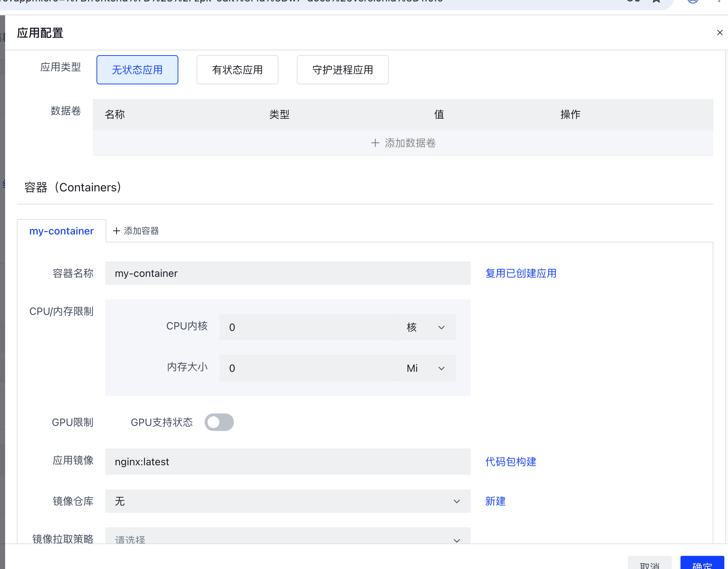Click the 新建 link beside 镜像仓库
This screenshot has width=728, height=569.
pyautogui.click(x=495, y=501)
